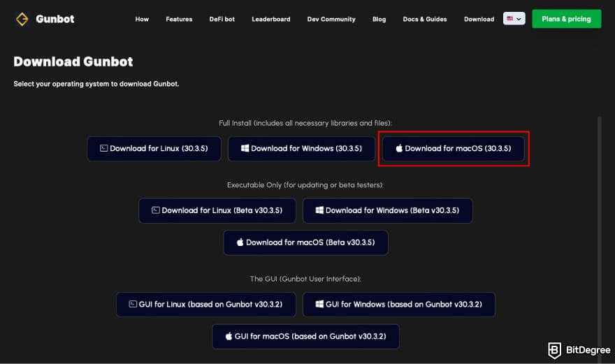Open Docs & Guides
Screen dimensions: 615x364
(425, 20)
